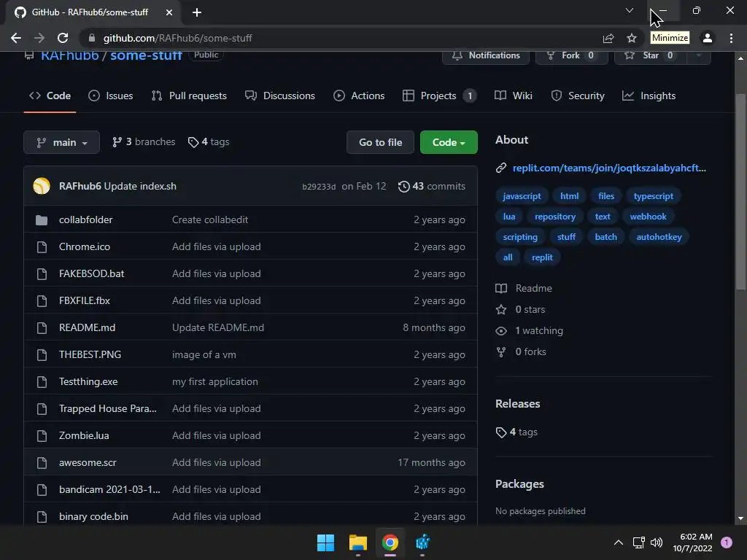Viewport: 747px width, 560px height.
Task: Fork the repository with the Fork button
Action: 570,55
